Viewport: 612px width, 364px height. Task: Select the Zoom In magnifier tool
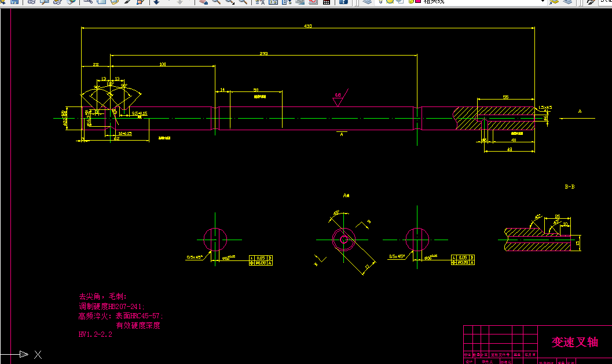(217, 2)
